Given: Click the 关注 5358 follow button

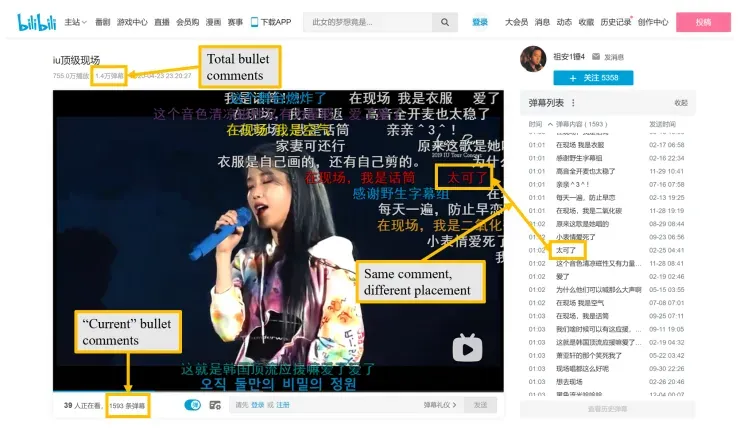Looking at the screenshot, I should pos(593,78).
